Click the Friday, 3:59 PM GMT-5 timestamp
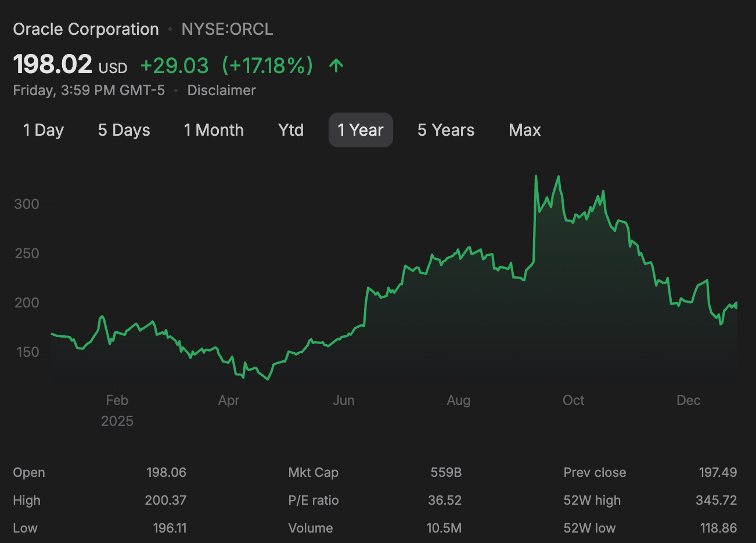This screenshot has width=756, height=543. click(x=89, y=91)
